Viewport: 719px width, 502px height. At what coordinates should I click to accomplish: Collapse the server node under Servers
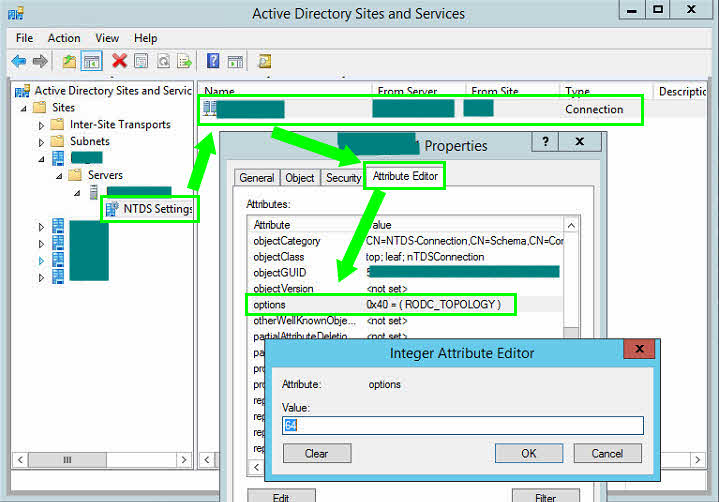point(77,193)
